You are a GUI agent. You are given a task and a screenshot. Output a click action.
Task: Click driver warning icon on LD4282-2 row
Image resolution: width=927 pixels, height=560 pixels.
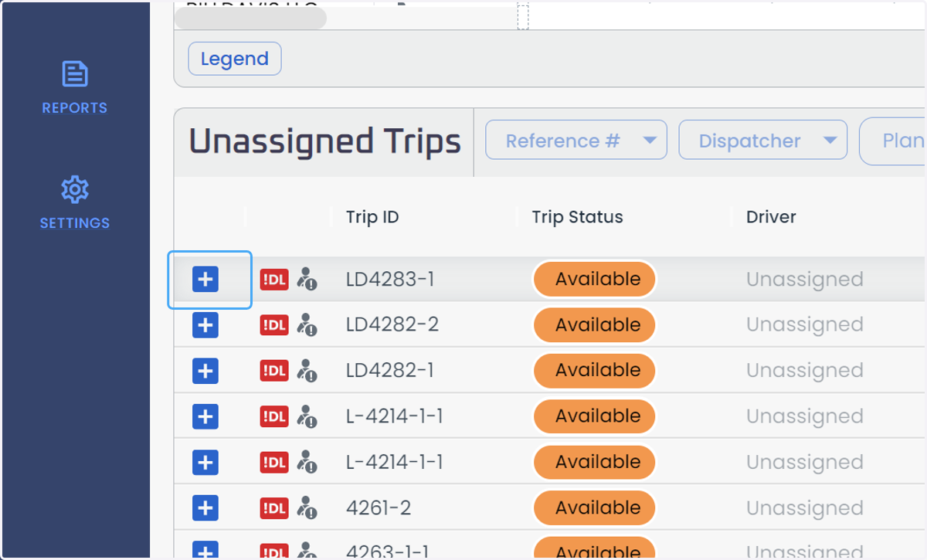307,325
